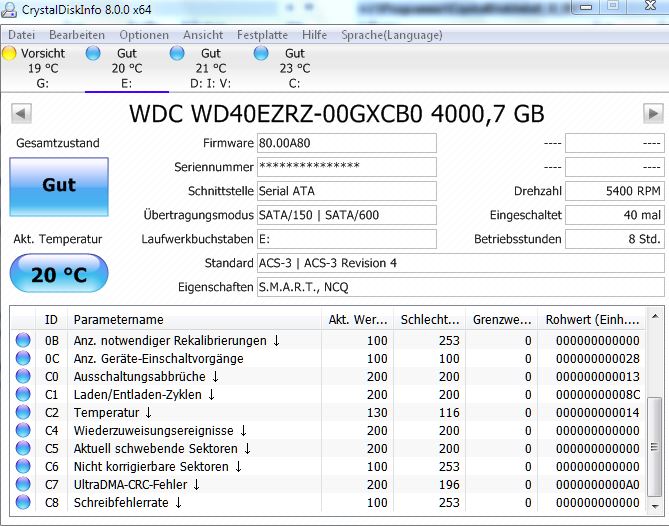
Task: Click the Laufwerkbuchstaben field E:
Action: tap(346, 239)
